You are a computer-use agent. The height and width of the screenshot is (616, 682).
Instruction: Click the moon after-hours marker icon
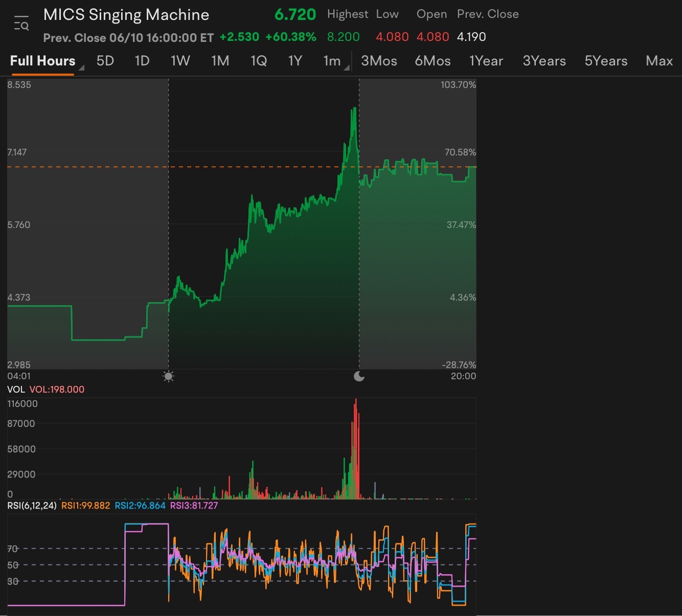(359, 377)
